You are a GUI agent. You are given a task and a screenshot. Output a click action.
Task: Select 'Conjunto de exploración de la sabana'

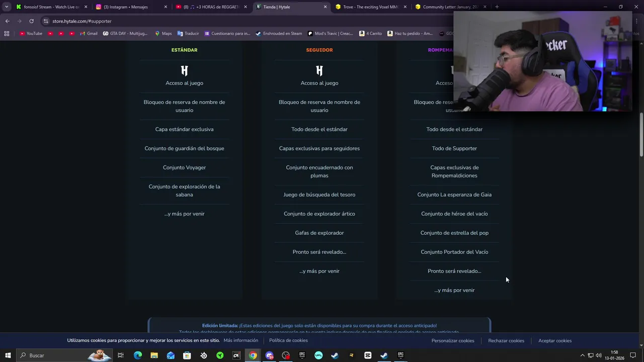[184, 191]
